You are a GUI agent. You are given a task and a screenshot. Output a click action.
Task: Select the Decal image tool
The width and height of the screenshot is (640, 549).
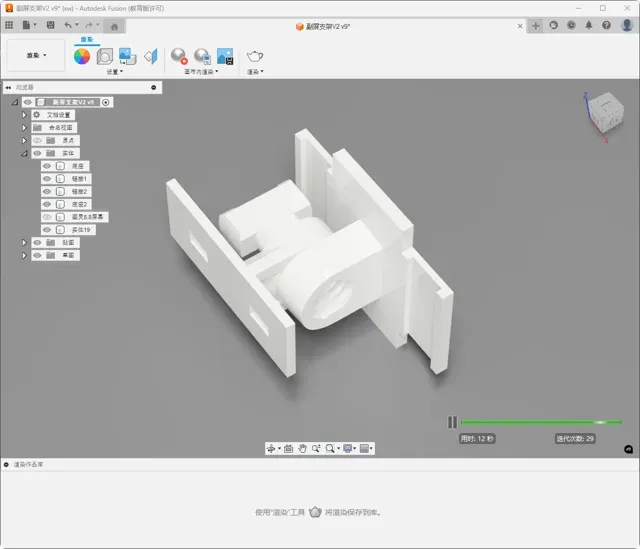(x=127, y=56)
